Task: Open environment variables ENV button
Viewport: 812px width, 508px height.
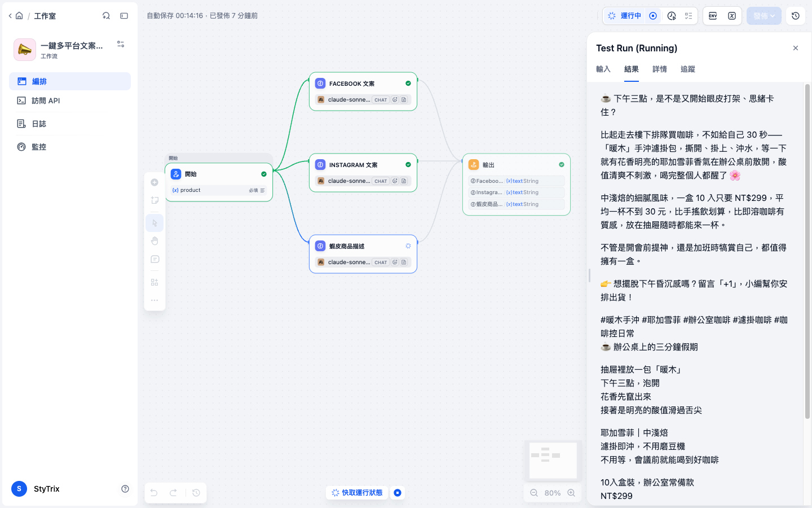Action: tap(713, 16)
